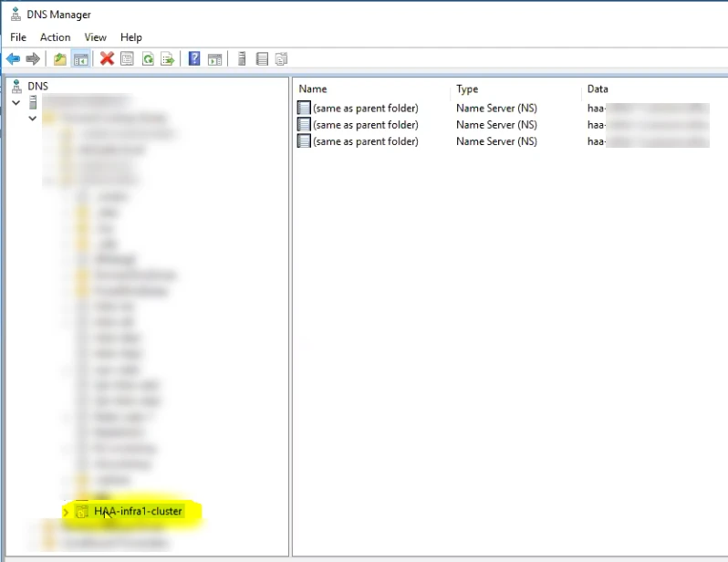Sort by the Type column header
The width and height of the screenshot is (728, 562).
tap(467, 88)
